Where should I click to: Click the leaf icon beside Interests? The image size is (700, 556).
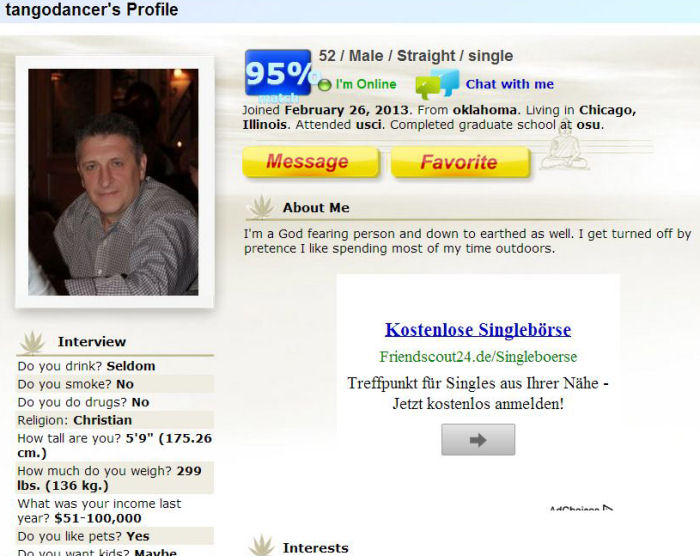pyautogui.click(x=261, y=546)
